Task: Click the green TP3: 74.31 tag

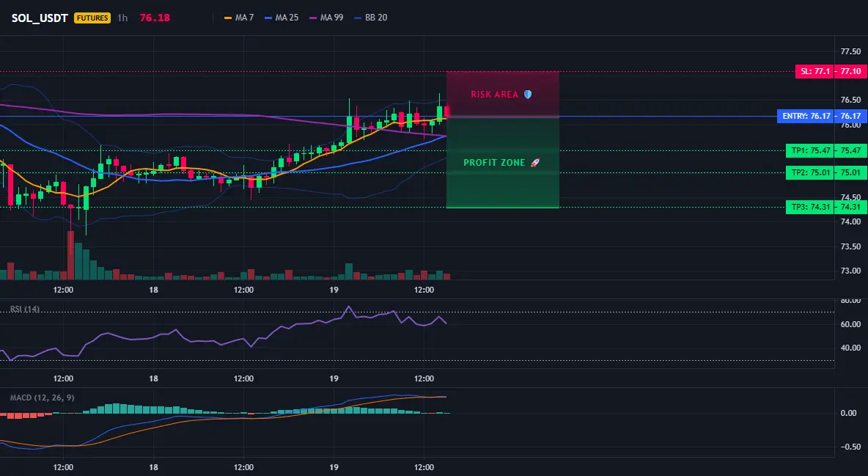Action: tap(826, 208)
